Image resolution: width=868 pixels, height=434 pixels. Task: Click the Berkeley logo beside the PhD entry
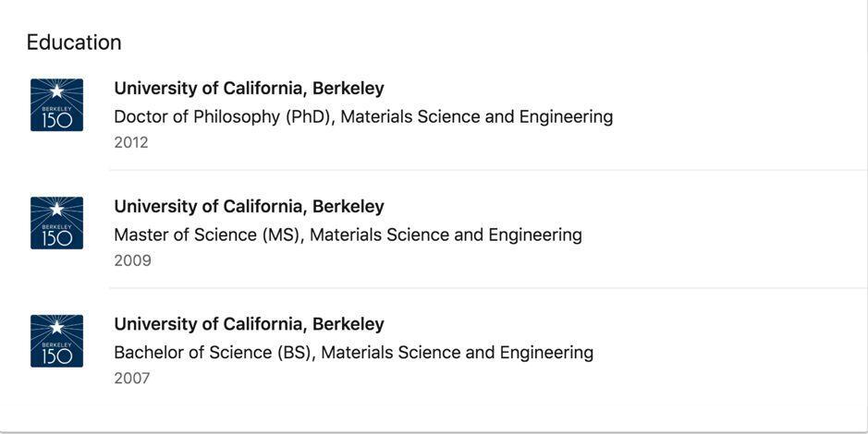tap(56, 105)
